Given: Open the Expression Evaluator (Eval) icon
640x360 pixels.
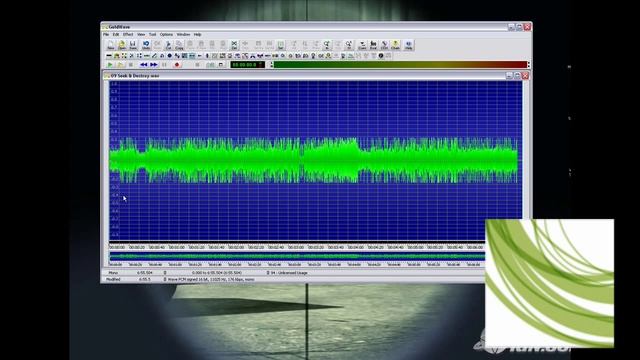Looking at the screenshot, I should 373,45.
